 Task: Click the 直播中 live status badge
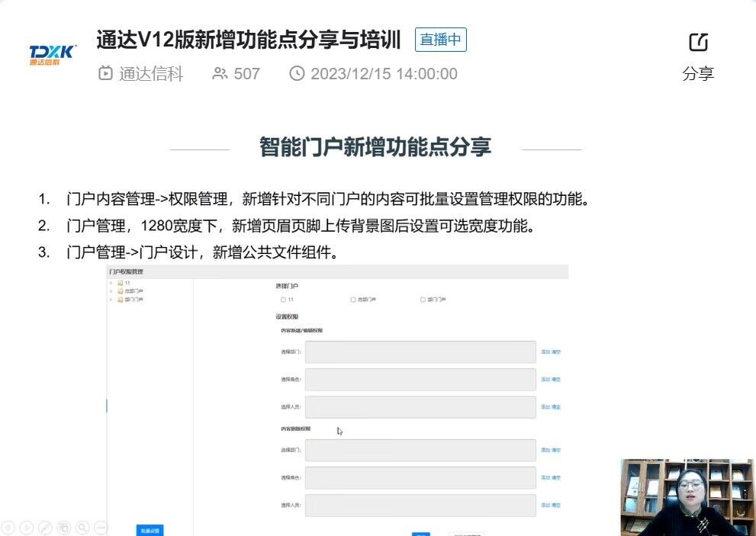click(441, 40)
